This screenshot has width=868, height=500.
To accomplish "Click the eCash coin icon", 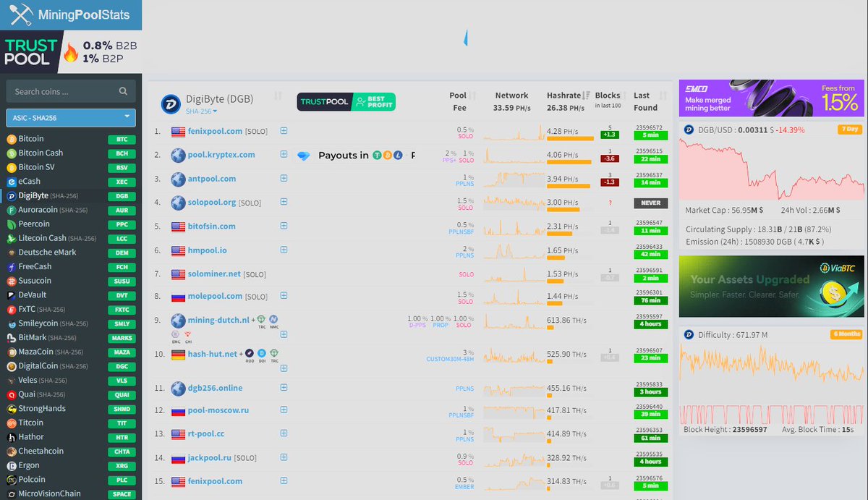I will coord(12,182).
